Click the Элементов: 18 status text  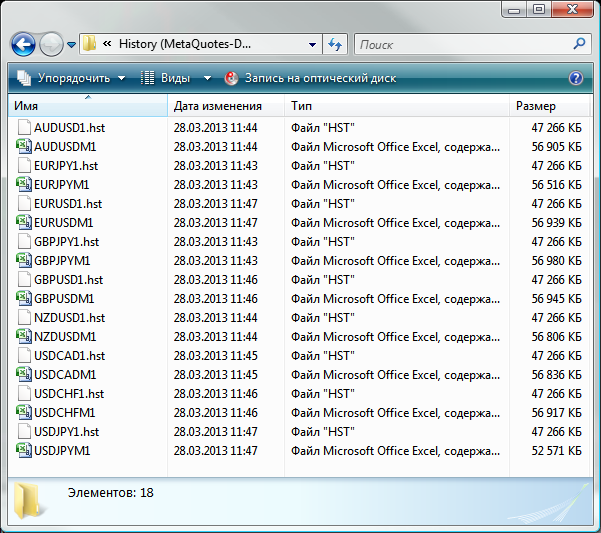[110, 492]
